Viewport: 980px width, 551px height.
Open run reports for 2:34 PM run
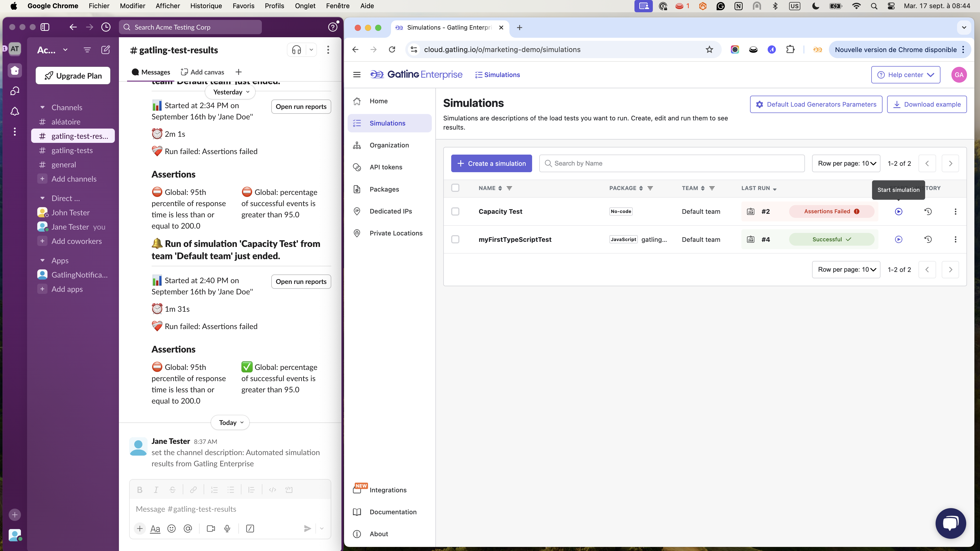point(301,107)
